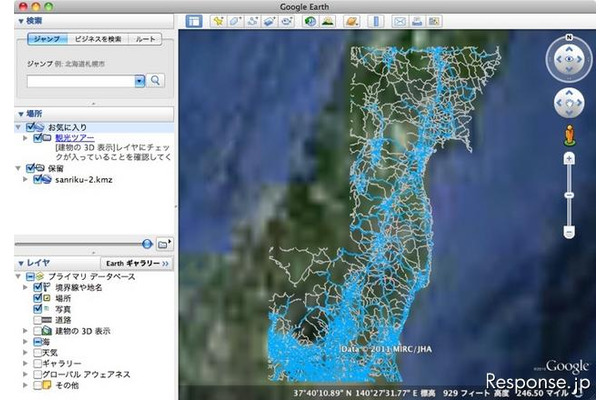Add a path from toolbar

tap(252, 21)
